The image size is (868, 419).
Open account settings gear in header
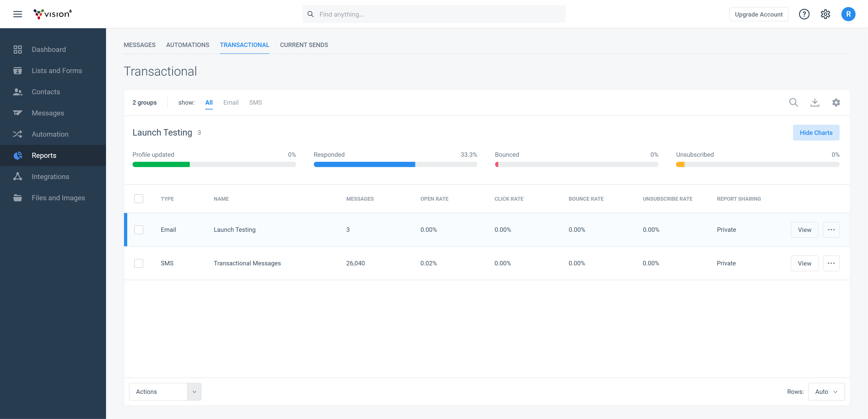point(825,14)
